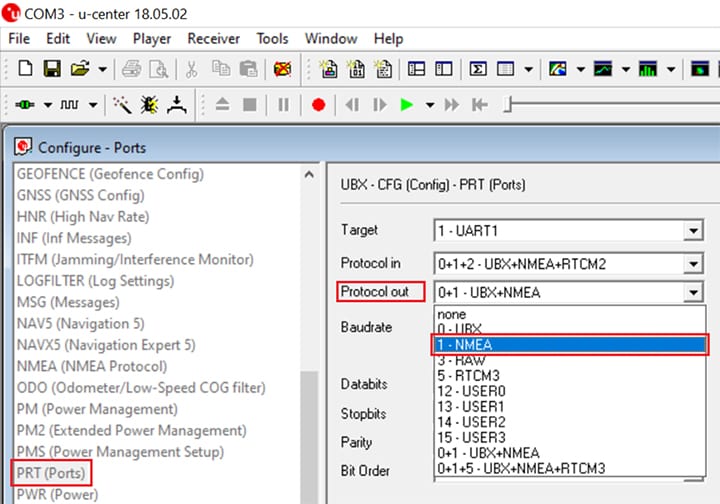Expand the Table View dropdown arrow

[x=529, y=69]
